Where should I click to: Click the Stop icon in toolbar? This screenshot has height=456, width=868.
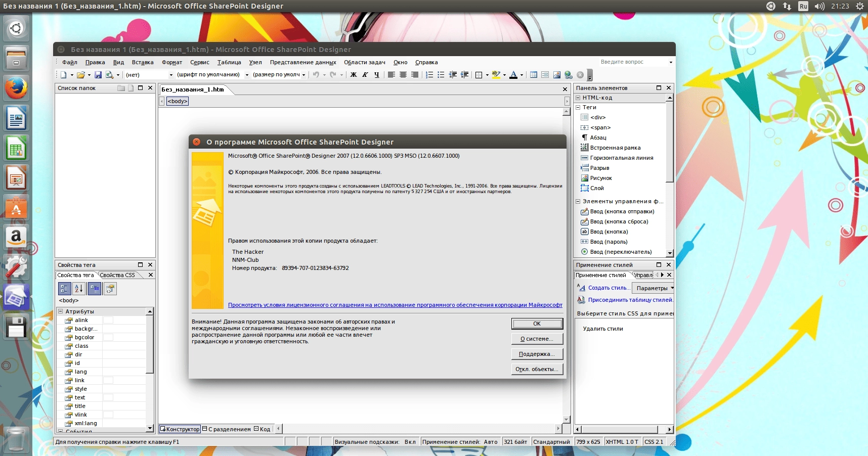580,75
